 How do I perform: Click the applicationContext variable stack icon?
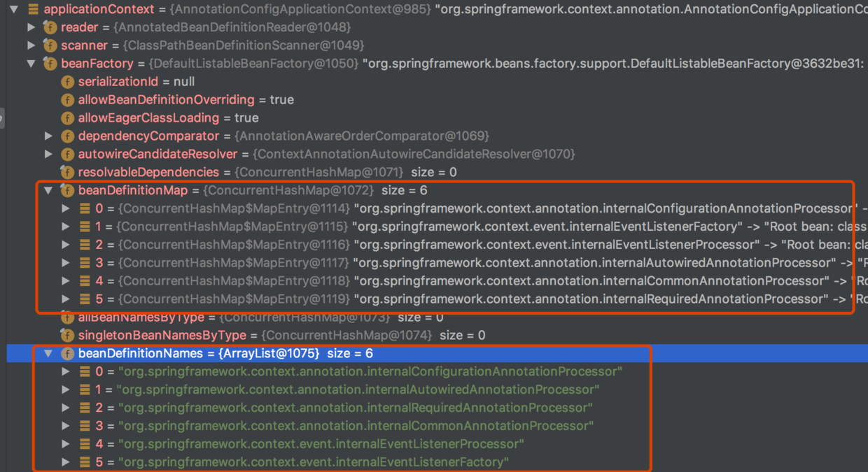pyautogui.click(x=33, y=9)
